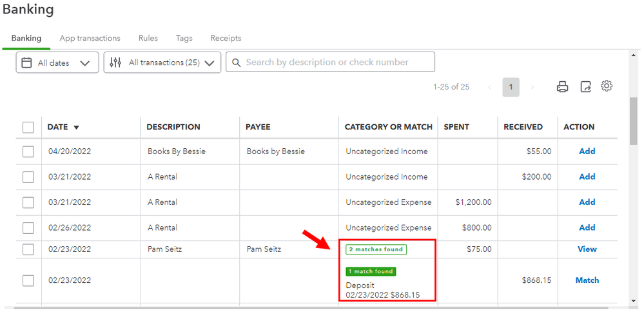644x317 pixels.
Task: Check the Books By Bessie row checkbox
Action: pos(28,151)
